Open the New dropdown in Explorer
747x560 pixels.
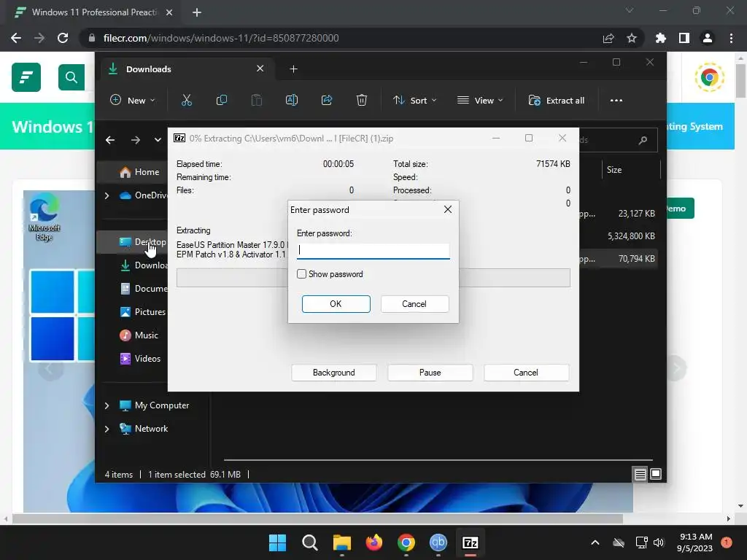pos(133,101)
